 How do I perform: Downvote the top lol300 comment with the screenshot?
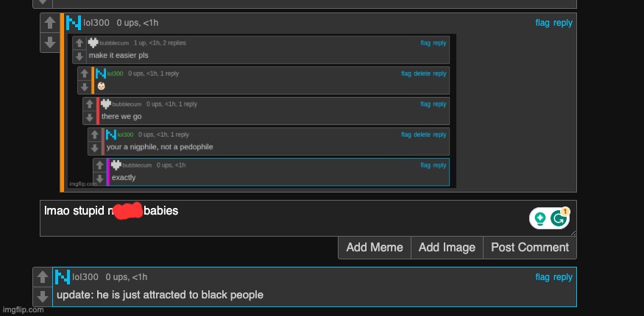[x=49, y=42]
